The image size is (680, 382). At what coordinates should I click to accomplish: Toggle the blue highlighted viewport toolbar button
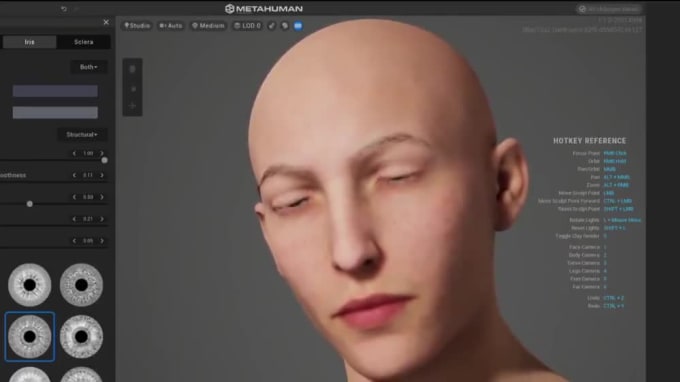[x=298, y=26]
